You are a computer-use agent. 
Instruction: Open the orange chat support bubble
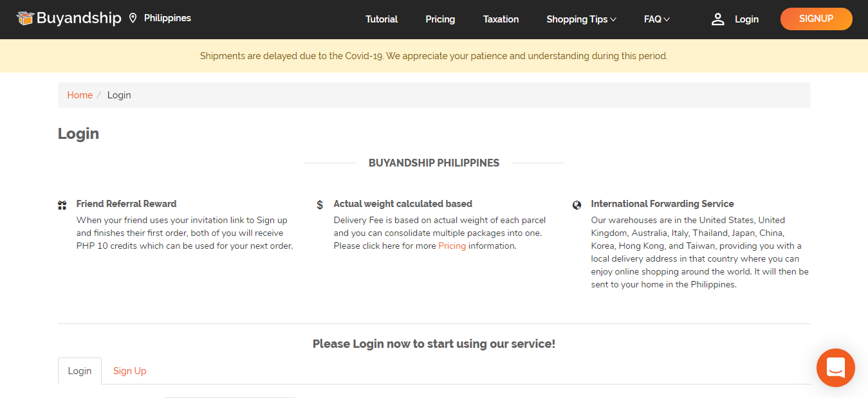coord(836,368)
